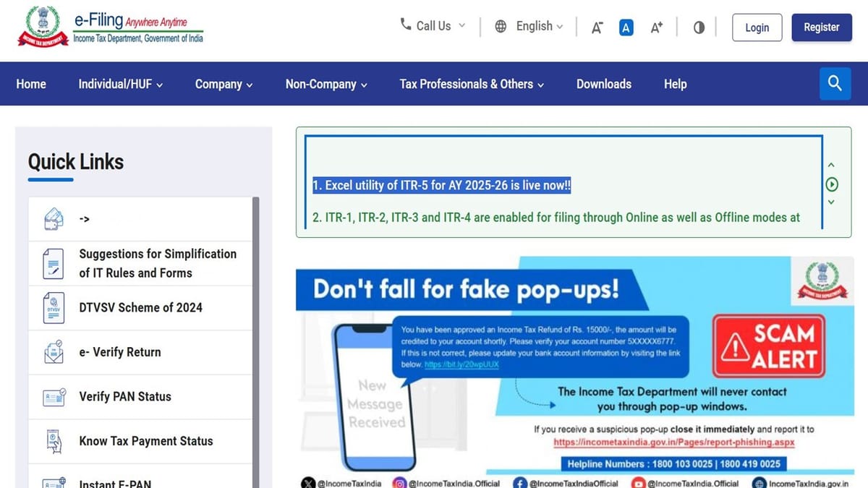Click the Register button
This screenshot has height=488, width=868.
822,27
